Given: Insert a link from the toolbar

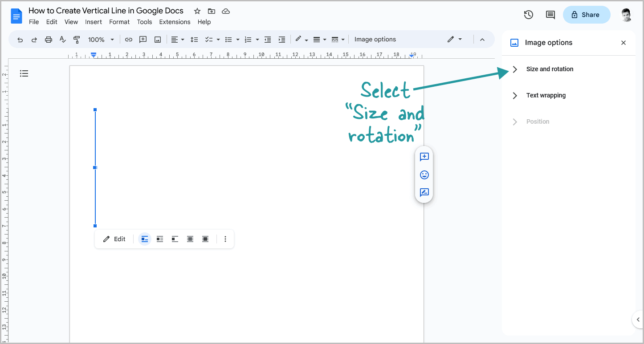Looking at the screenshot, I should (x=129, y=39).
